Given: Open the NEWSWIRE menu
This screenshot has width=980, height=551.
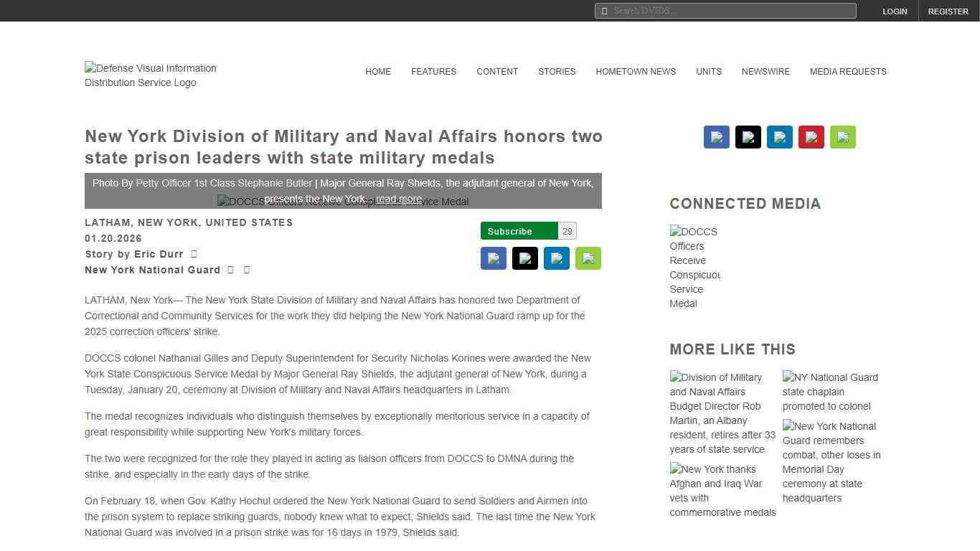Looking at the screenshot, I should coord(765,71).
